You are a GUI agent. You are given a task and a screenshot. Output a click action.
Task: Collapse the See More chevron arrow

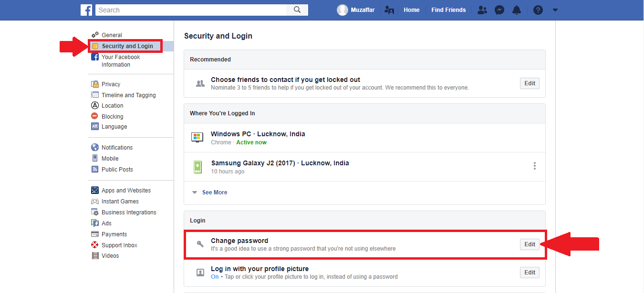coord(194,192)
